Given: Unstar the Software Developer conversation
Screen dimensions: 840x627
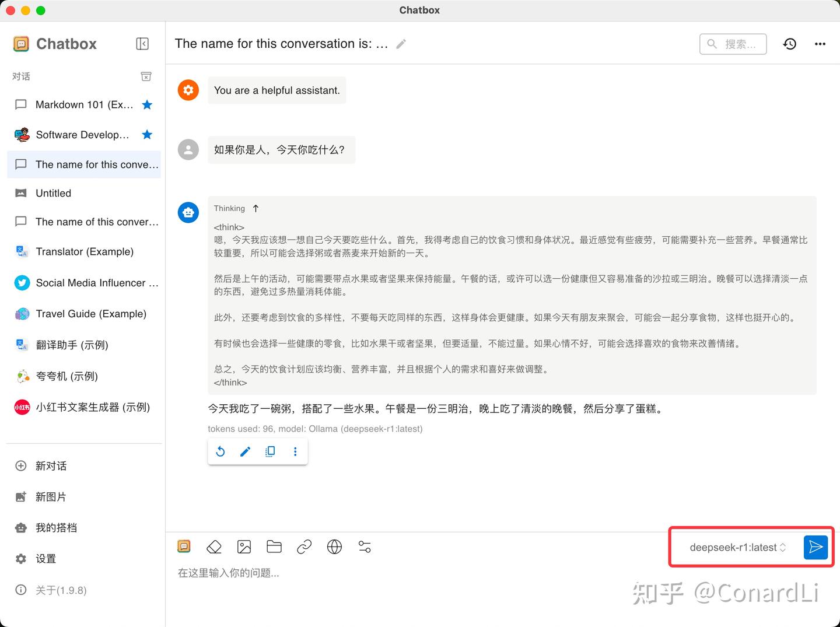Looking at the screenshot, I should click(146, 134).
